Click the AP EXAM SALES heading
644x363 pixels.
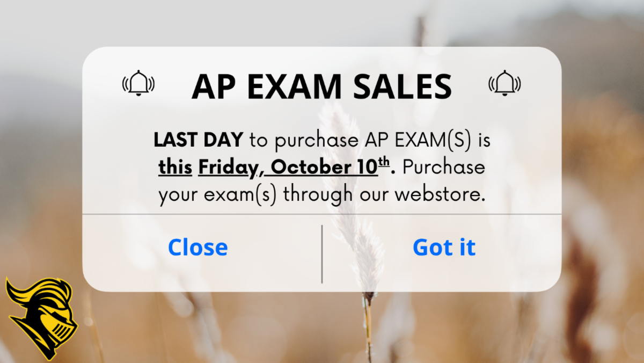point(322,86)
